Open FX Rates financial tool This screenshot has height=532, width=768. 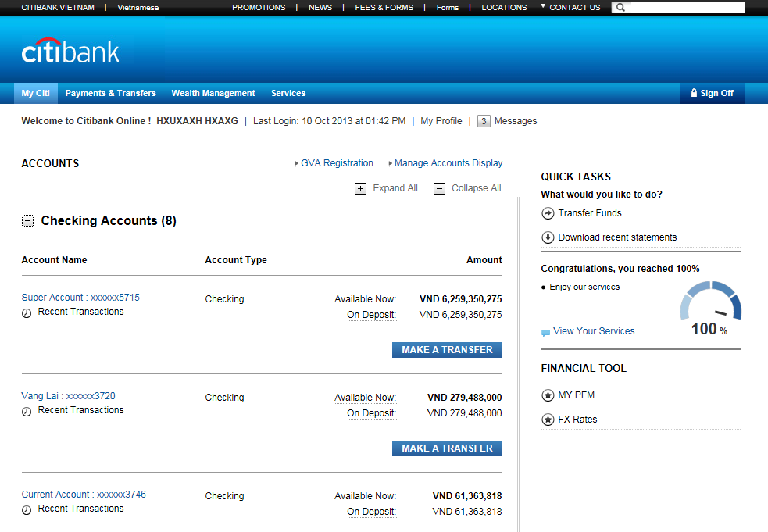577,420
